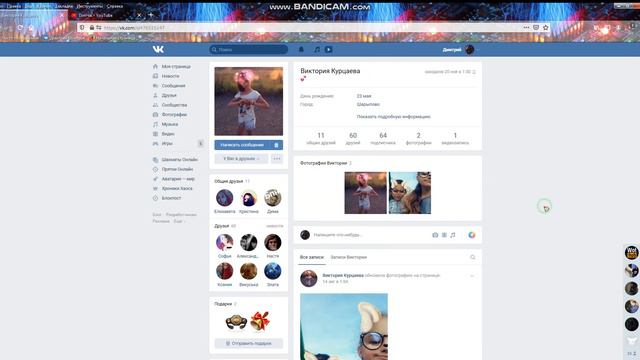640x360 pixels.
Task: Open mutual friend Кристина's avatar
Action: click(x=249, y=198)
